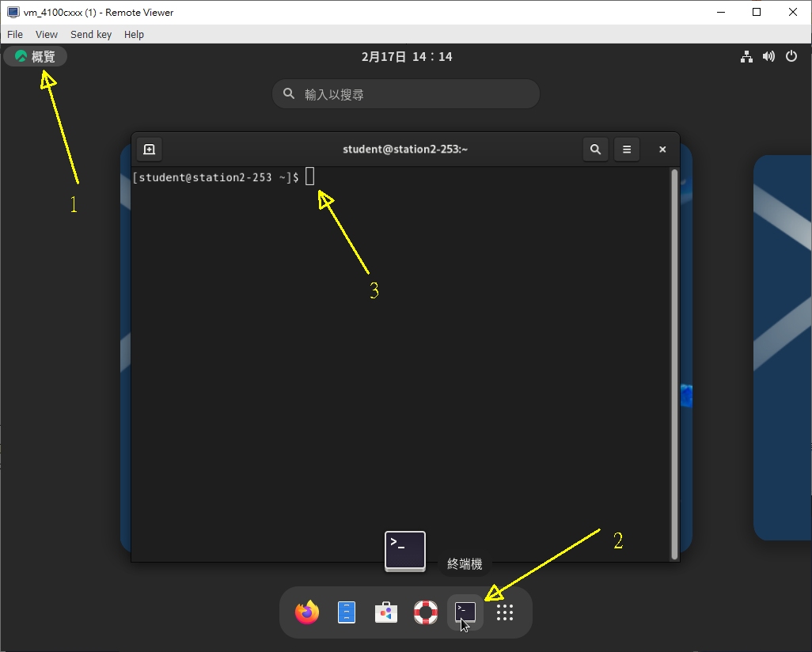The width and height of the screenshot is (812, 652).
Task: Open the terminal hamburger menu
Action: [x=627, y=149]
